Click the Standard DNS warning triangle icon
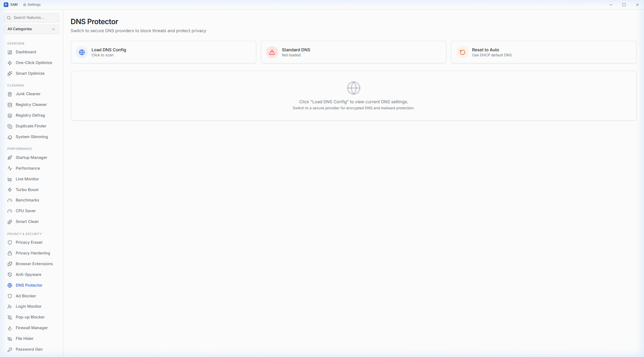 [272, 52]
